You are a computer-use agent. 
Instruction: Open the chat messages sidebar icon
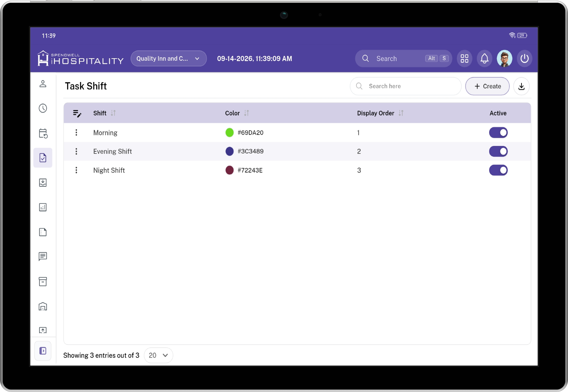[43, 256]
